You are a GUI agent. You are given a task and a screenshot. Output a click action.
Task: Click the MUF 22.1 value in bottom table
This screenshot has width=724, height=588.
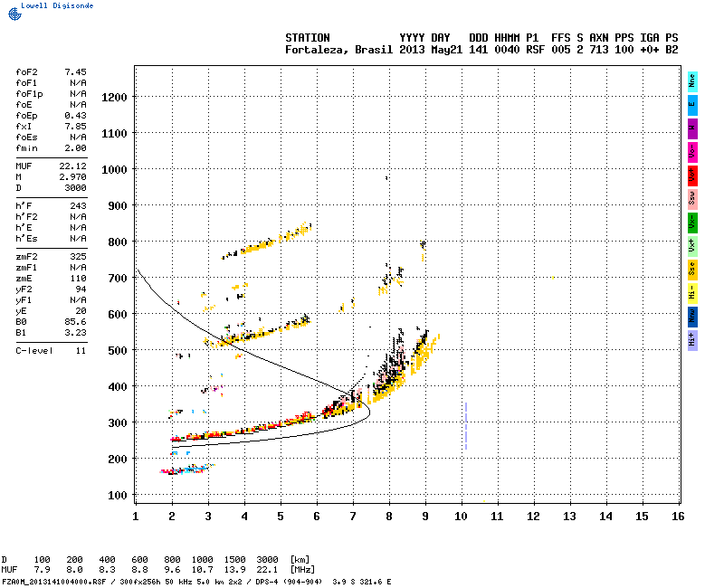pyautogui.click(x=267, y=570)
